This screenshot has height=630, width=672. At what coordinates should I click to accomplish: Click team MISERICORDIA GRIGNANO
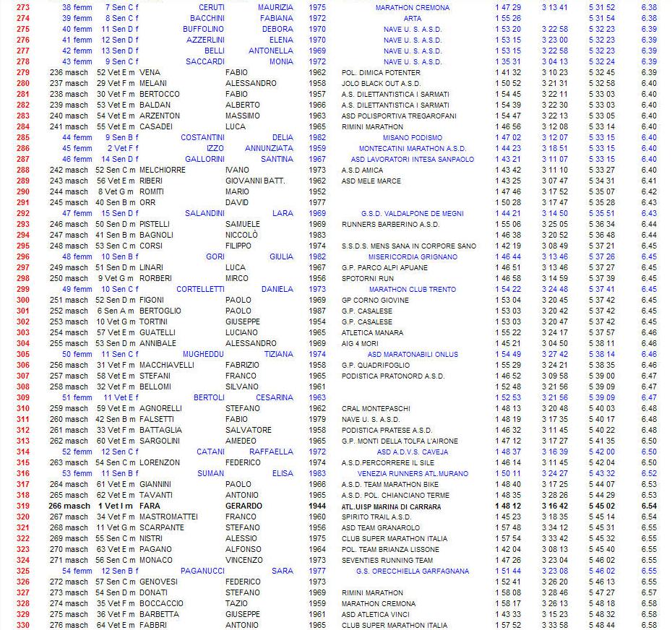(413, 256)
